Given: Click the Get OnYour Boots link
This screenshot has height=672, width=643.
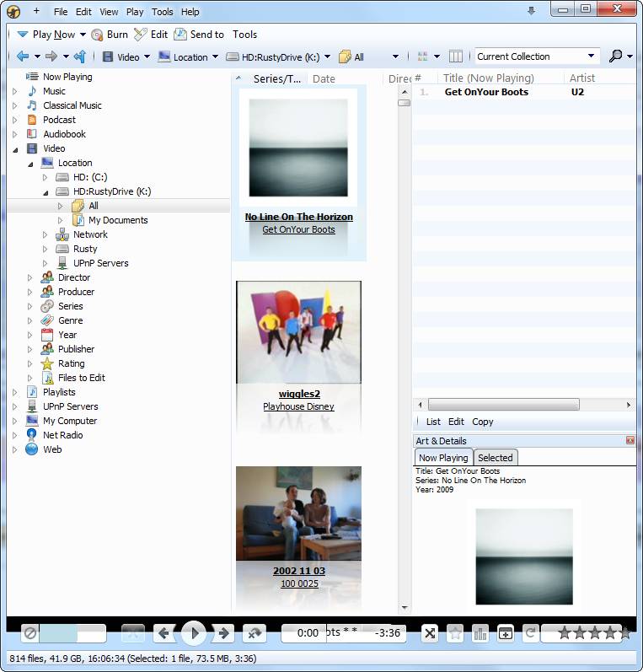Looking at the screenshot, I should pyautogui.click(x=298, y=229).
